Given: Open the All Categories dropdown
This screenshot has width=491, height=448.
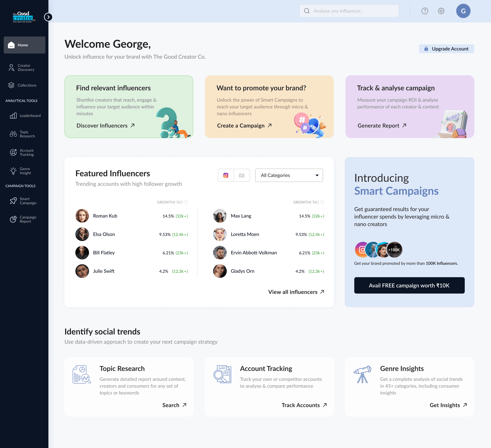Looking at the screenshot, I should click(289, 175).
